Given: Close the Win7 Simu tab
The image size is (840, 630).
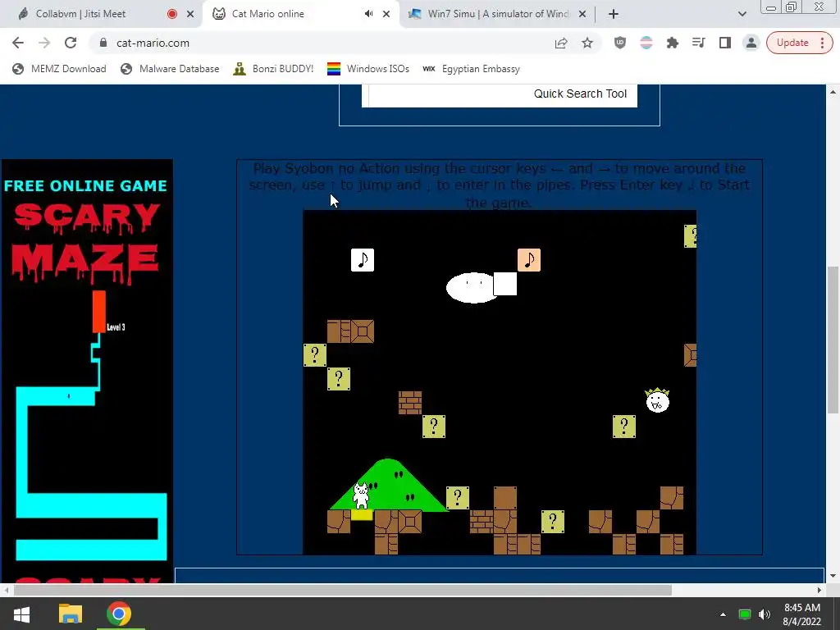Looking at the screenshot, I should point(583,14).
